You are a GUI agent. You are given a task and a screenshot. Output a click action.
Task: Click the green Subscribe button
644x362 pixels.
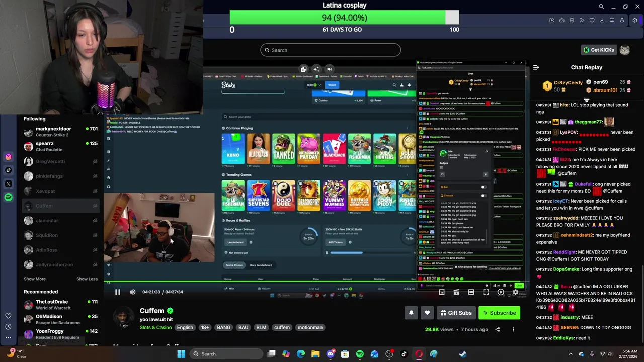[x=499, y=313]
